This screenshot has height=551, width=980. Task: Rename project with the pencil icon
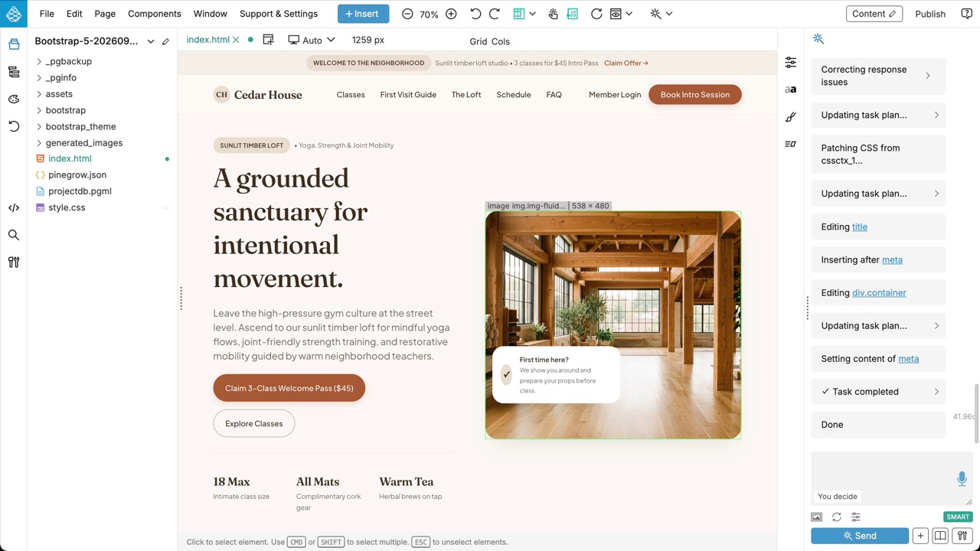(165, 41)
